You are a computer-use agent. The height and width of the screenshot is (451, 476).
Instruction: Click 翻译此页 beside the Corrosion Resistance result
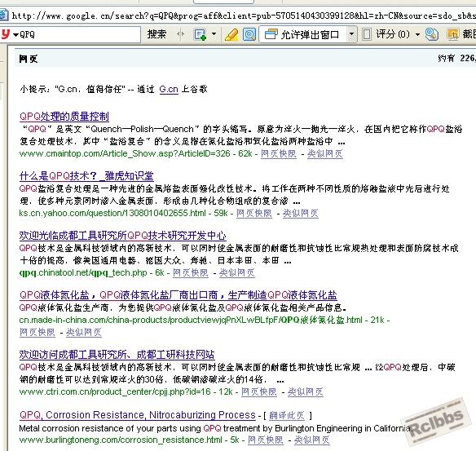(287, 415)
